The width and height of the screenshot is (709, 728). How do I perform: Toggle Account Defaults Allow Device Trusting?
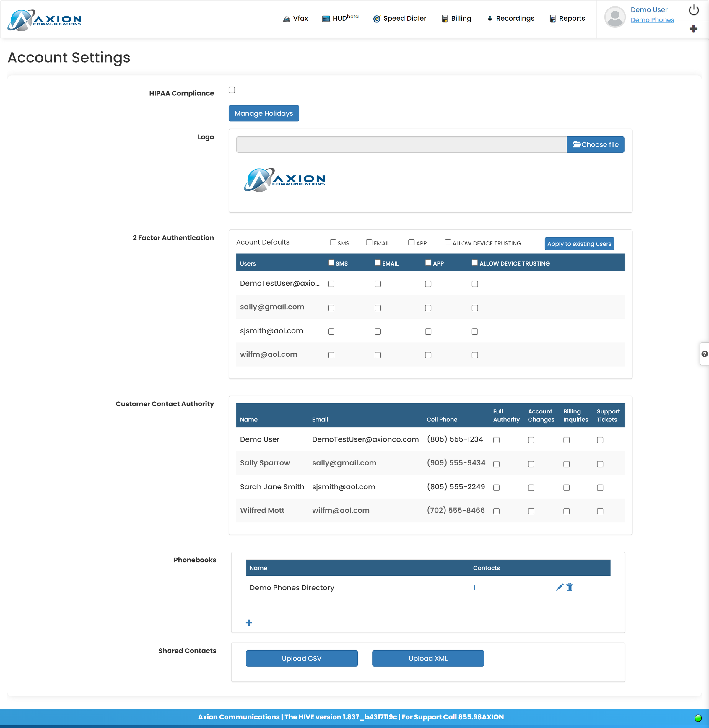[x=448, y=242]
